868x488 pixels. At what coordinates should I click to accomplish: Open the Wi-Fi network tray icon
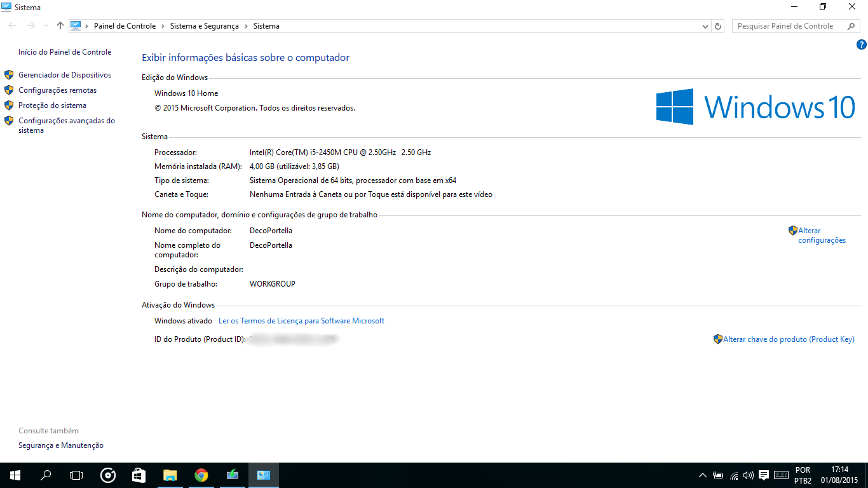click(x=734, y=475)
